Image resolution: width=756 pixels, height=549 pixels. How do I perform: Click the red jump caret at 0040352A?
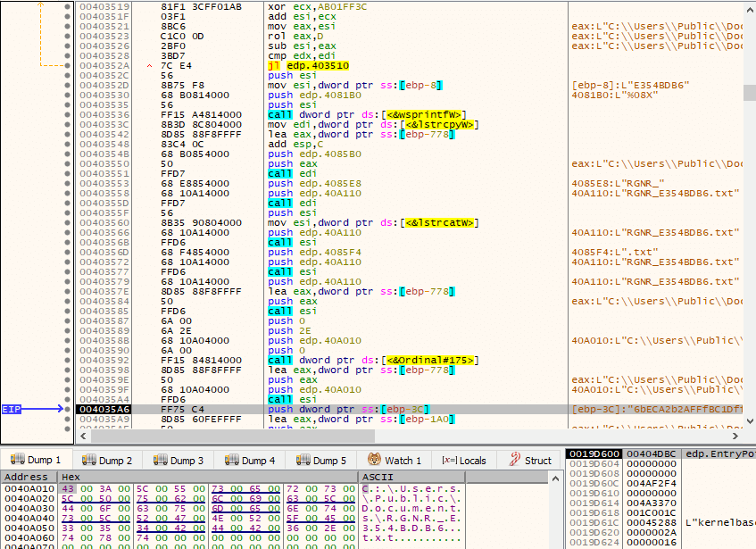[149, 66]
